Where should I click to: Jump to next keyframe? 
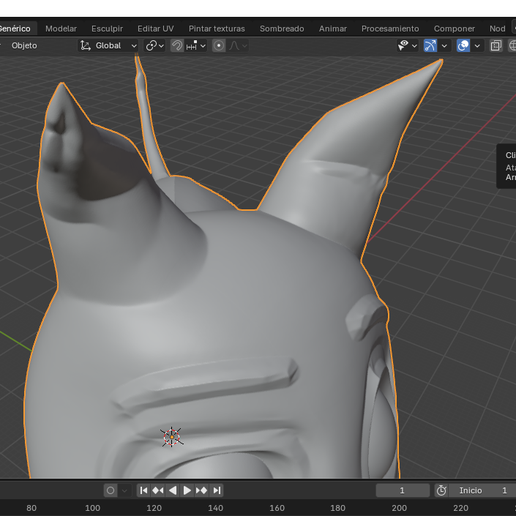202,490
